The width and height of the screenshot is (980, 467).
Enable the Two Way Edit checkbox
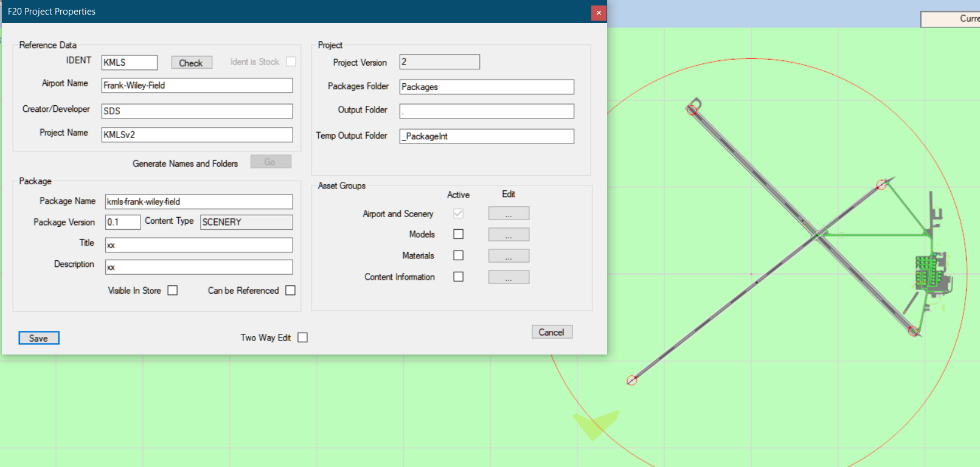click(303, 337)
